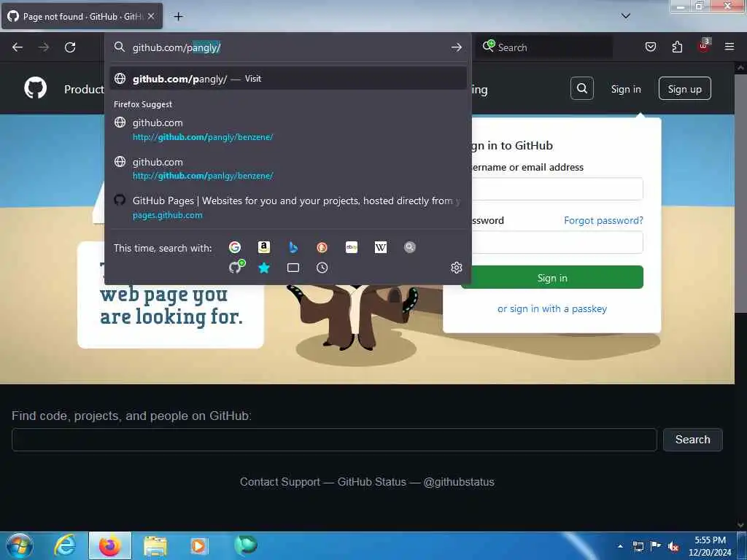Search bookmarks with the star icon

[264, 268]
